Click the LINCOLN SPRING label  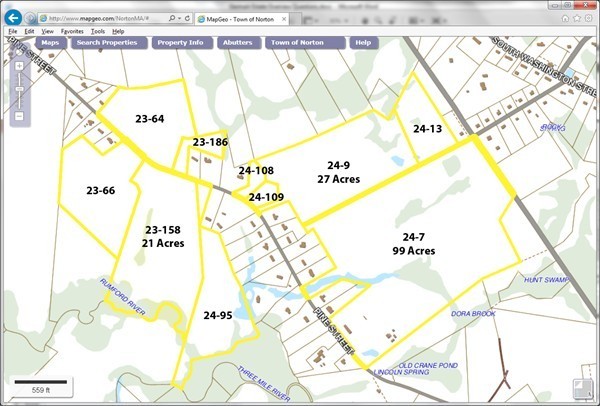click(x=401, y=372)
